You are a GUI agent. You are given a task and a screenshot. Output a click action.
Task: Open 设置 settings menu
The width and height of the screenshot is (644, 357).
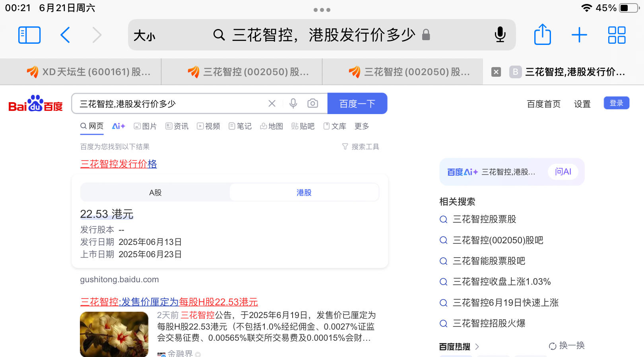582,104
